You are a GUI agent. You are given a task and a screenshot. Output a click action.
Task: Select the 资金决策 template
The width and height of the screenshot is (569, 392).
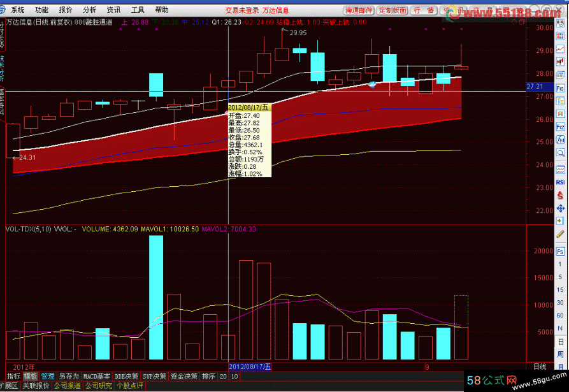[184, 377]
